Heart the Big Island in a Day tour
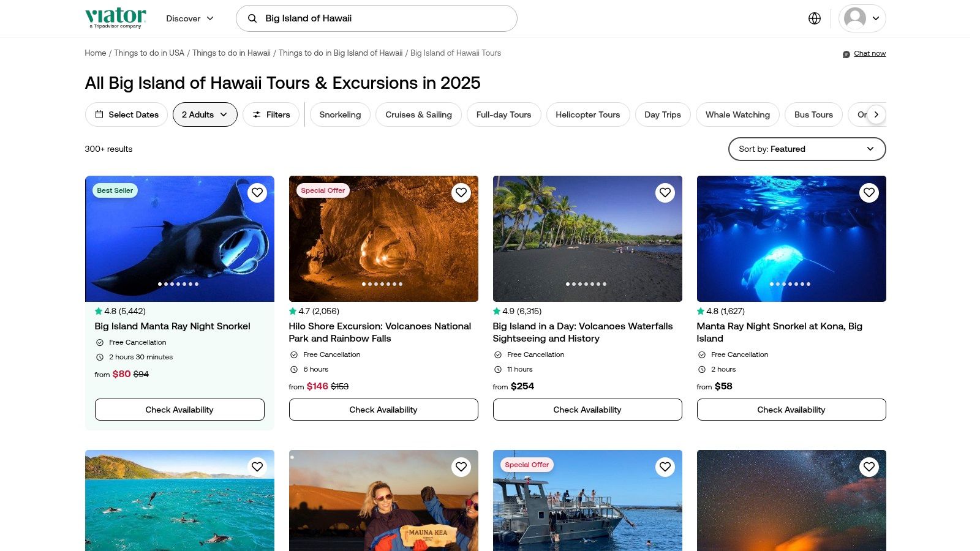Viewport: 980px width, 551px height. (x=665, y=193)
